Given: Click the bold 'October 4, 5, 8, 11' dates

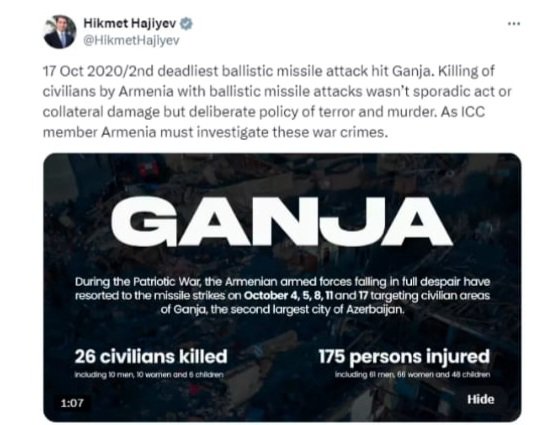Looking at the screenshot, I should tap(288, 295).
